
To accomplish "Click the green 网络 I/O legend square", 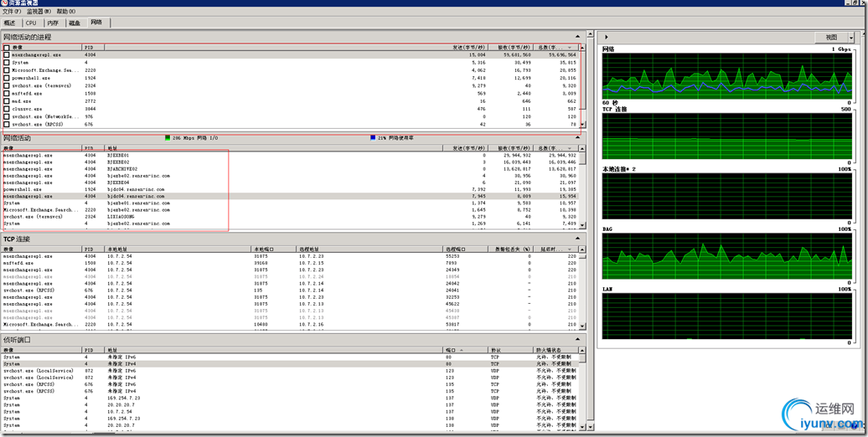I will coord(168,138).
